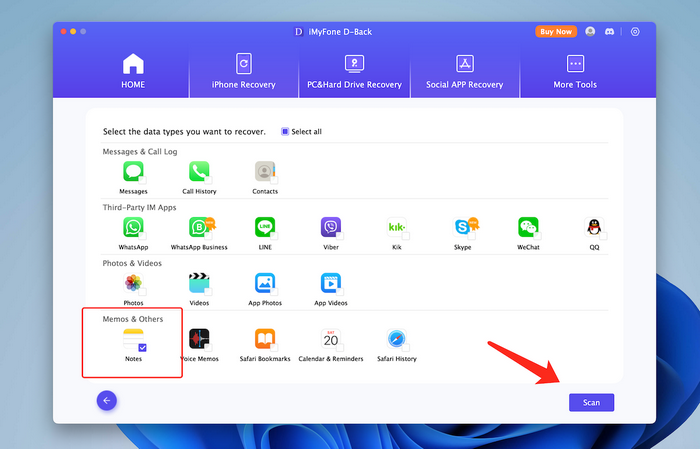Image resolution: width=700 pixels, height=449 pixels.
Task: Click the Notes icon
Action: tap(133, 339)
